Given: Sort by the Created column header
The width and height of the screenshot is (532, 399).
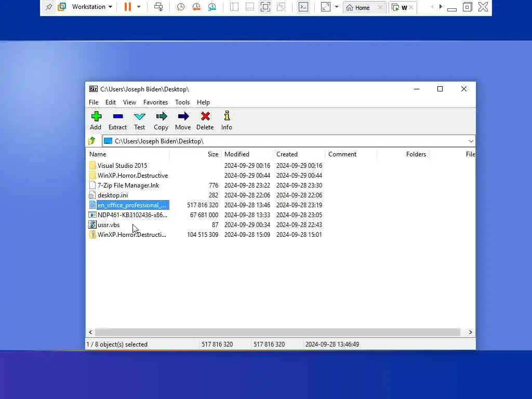Looking at the screenshot, I should [x=299, y=154].
